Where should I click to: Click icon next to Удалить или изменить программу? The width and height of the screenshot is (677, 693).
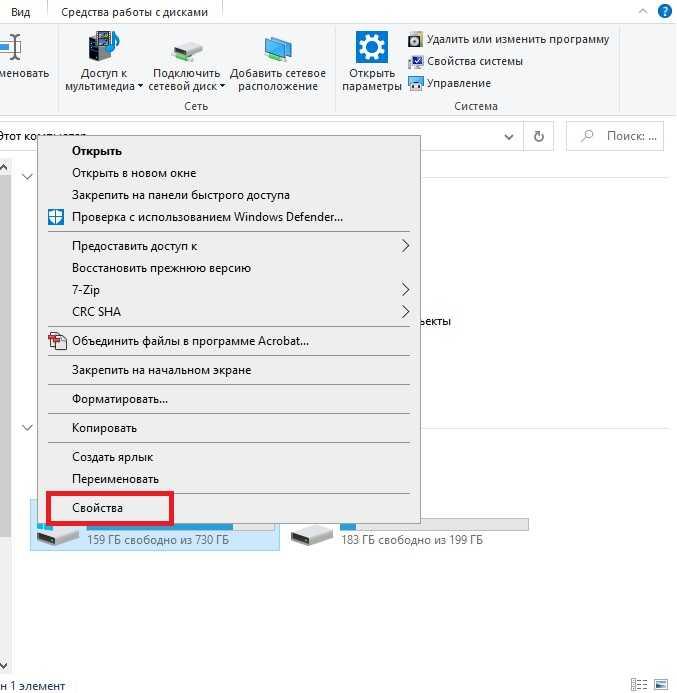tap(415, 40)
